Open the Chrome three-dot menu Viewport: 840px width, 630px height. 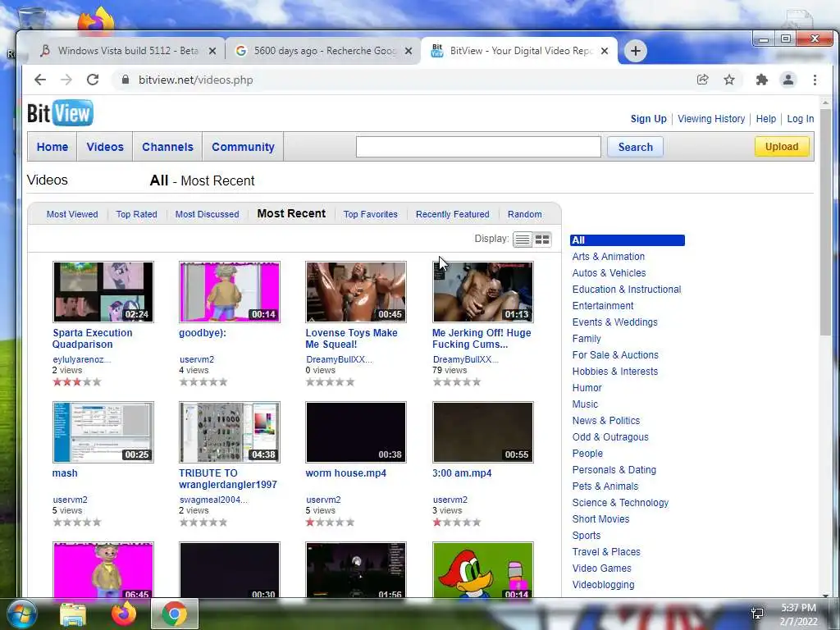point(815,80)
